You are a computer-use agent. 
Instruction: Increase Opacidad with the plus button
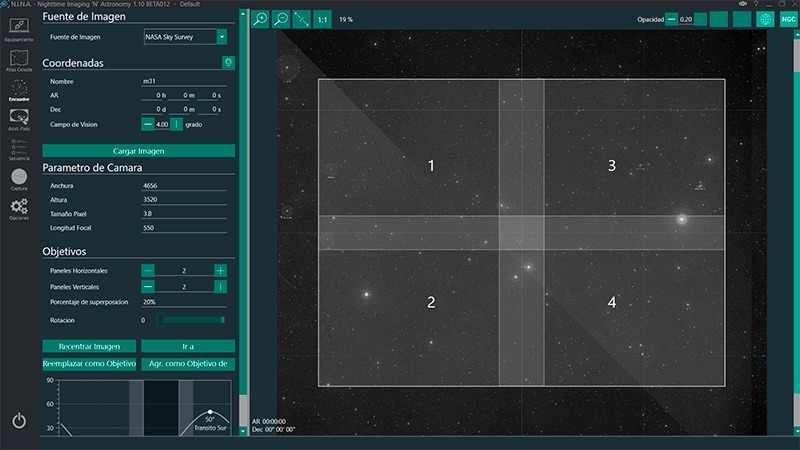coord(701,19)
